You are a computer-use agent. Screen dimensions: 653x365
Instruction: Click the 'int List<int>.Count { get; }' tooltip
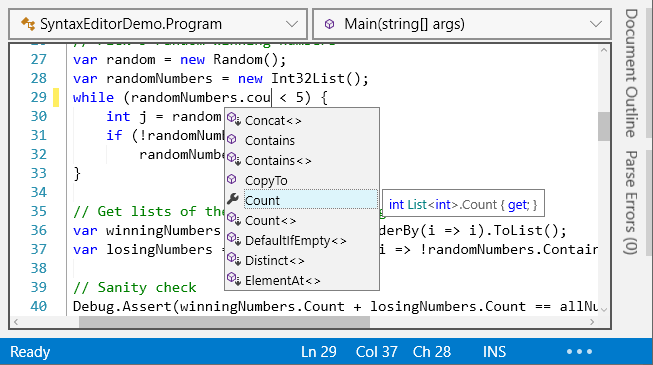point(463,204)
